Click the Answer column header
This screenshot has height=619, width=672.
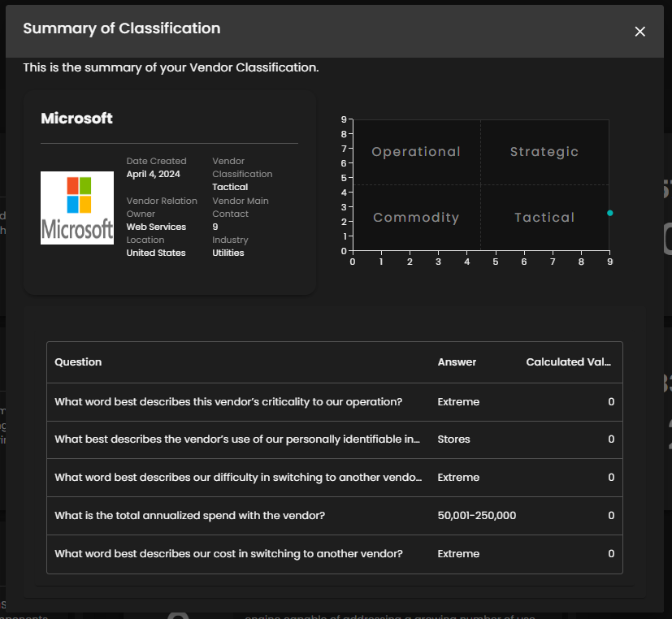click(457, 362)
